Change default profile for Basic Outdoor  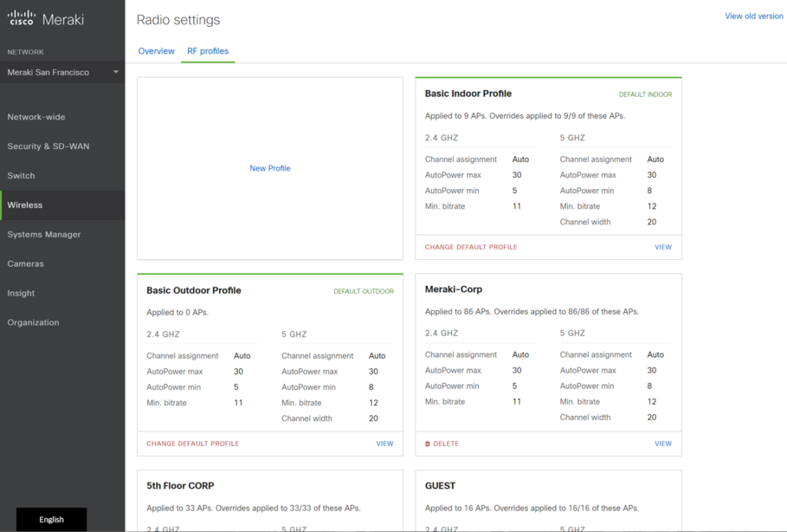[x=193, y=444]
